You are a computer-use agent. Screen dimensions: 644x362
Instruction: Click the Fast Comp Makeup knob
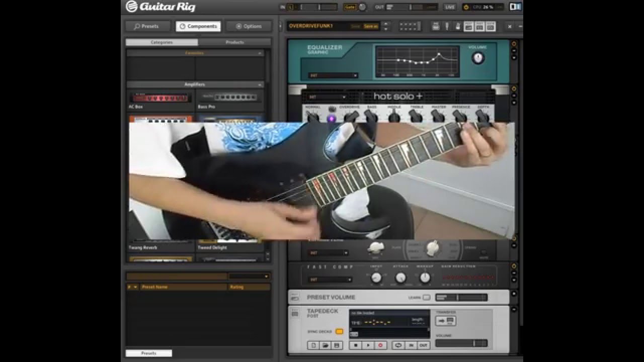tap(425, 278)
